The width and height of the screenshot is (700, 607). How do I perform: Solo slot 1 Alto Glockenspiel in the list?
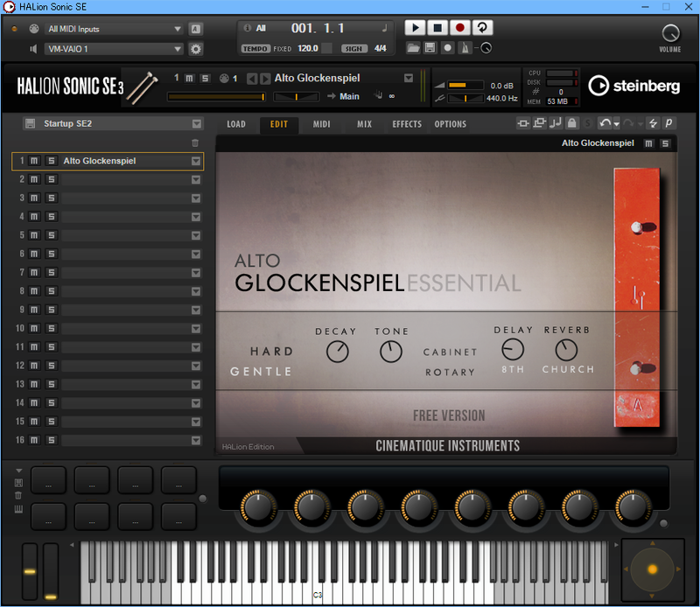pyautogui.click(x=52, y=161)
